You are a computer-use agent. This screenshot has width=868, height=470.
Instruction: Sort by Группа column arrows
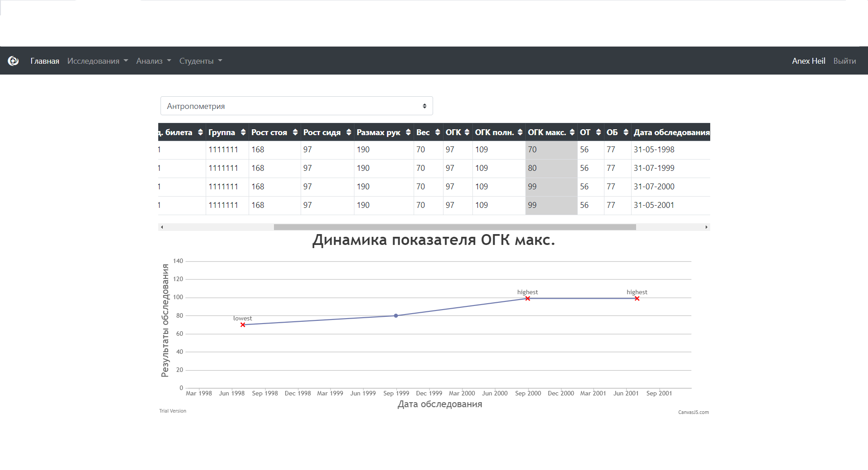click(x=243, y=132)
